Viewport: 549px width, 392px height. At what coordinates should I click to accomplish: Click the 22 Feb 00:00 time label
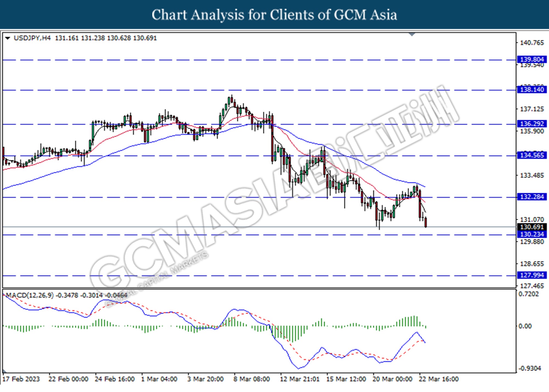pyautogui.click(x=68, y=379)
